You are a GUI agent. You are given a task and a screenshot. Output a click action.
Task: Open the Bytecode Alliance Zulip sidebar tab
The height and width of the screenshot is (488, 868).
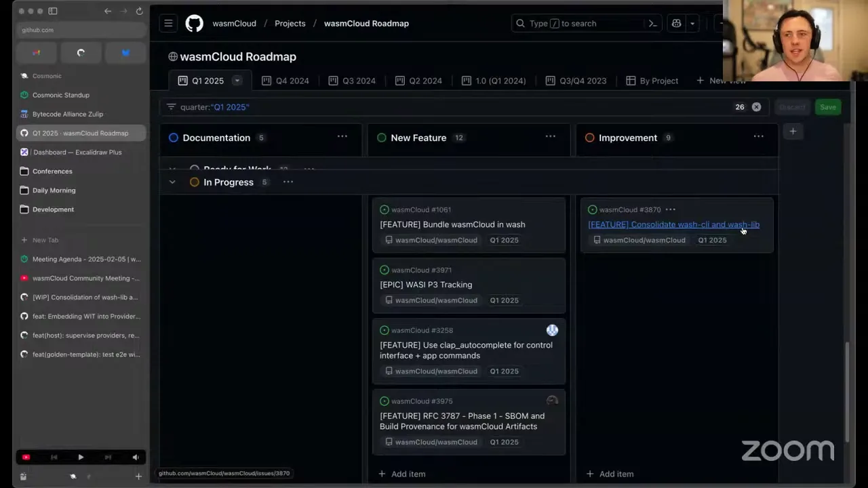click(x=81, y=114)
